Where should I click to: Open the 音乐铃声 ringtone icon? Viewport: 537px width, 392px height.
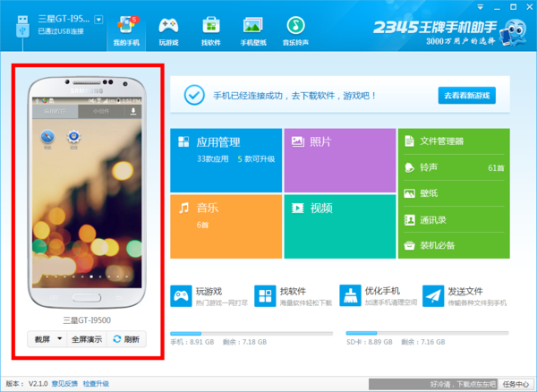tap(296, 30)
